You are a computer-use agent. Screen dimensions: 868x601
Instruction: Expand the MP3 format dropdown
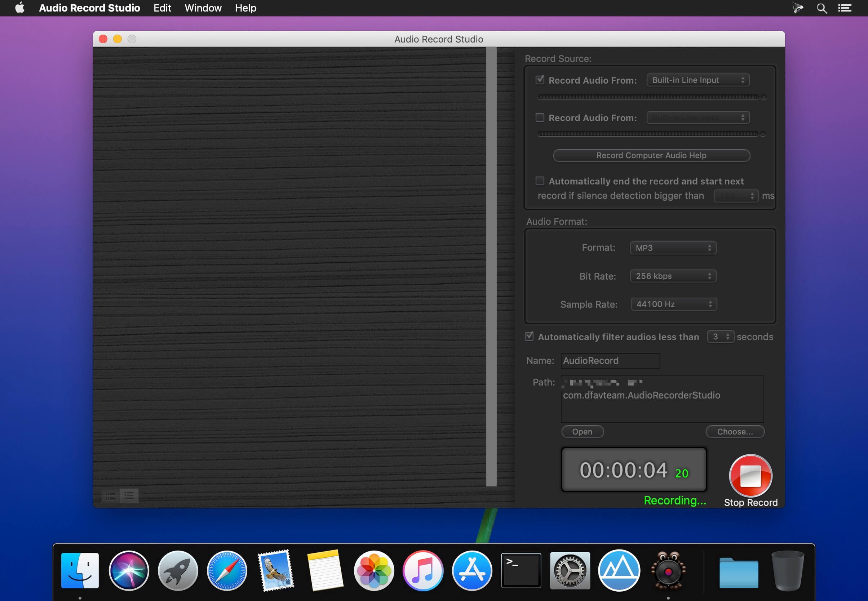673,248
